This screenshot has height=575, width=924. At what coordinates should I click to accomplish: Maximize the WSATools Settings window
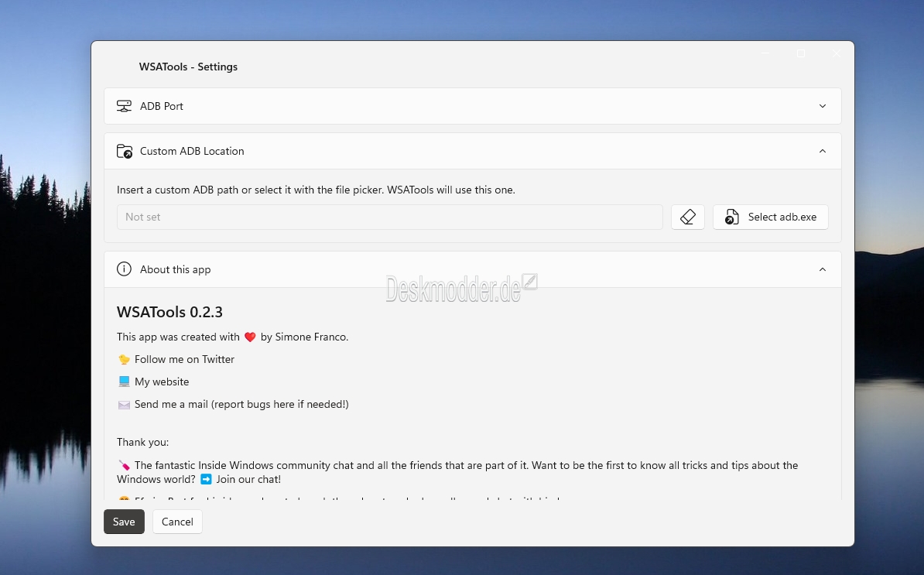coord(801,53)
